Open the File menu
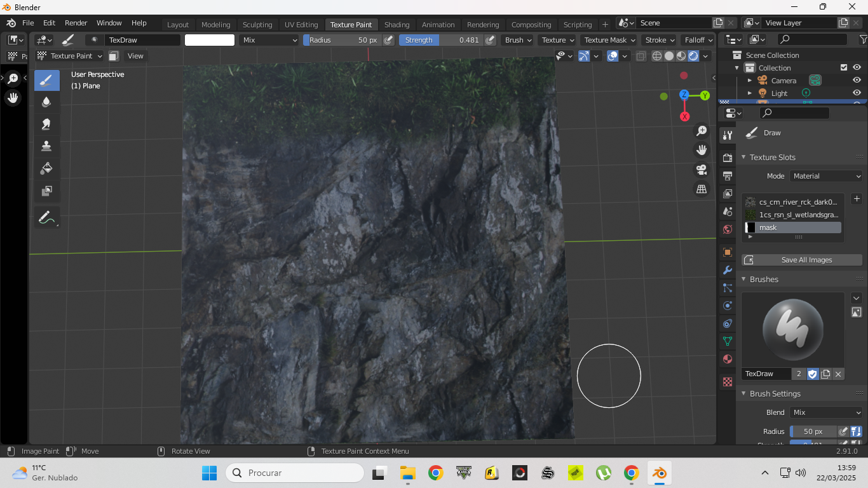 (x=28, y=23)
